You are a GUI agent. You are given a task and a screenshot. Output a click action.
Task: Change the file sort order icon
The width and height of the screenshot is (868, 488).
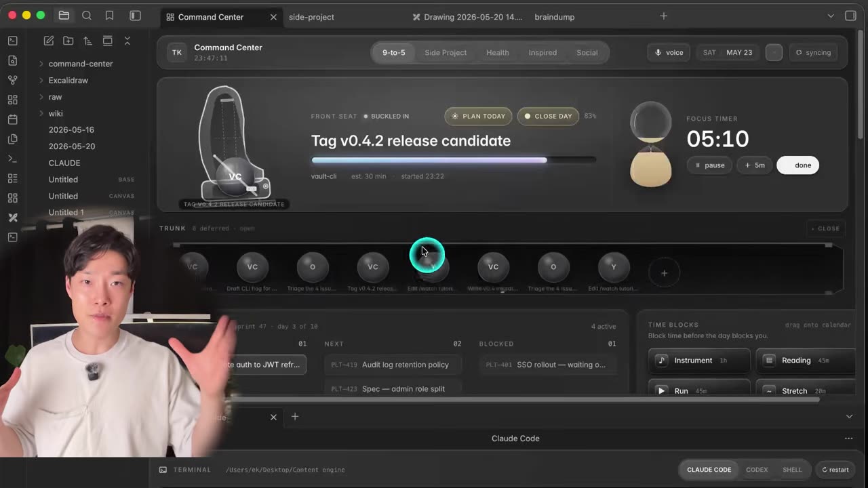pyautogui.click(x=87, y=41)
